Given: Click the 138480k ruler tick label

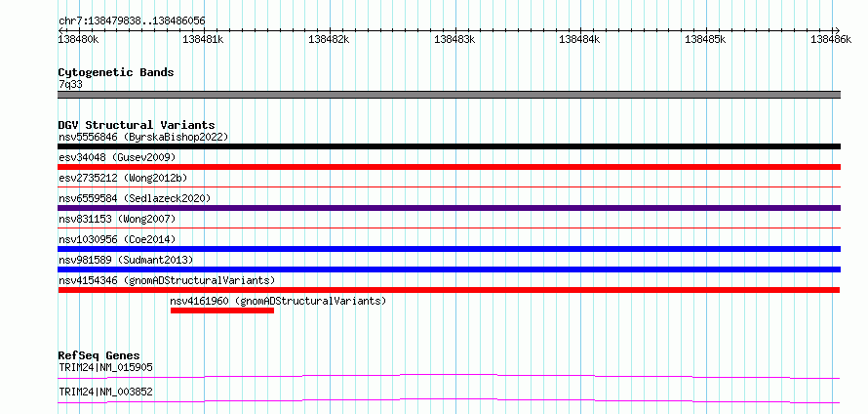Looking at the screenshot, I should point(79,39).
